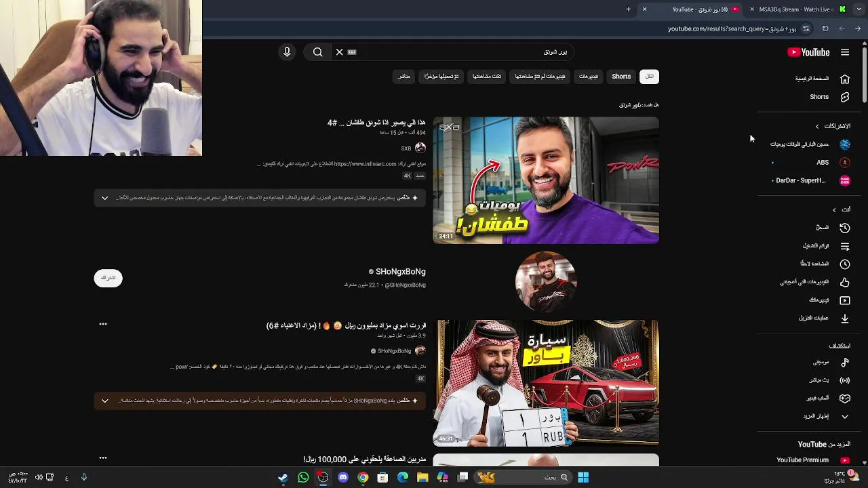
Task: Select the مباشر (Live) filter chip
Action: 403,77
